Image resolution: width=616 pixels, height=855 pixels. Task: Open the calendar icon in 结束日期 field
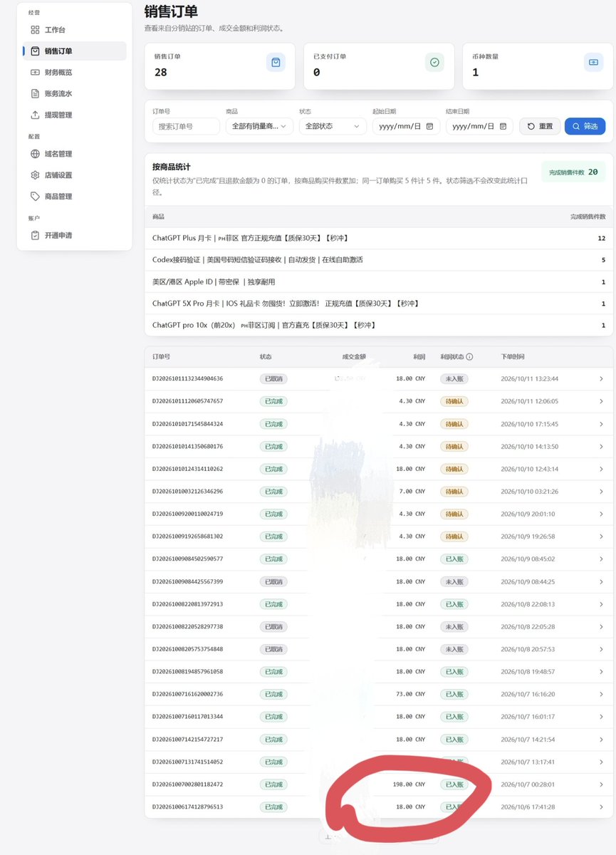503,126
